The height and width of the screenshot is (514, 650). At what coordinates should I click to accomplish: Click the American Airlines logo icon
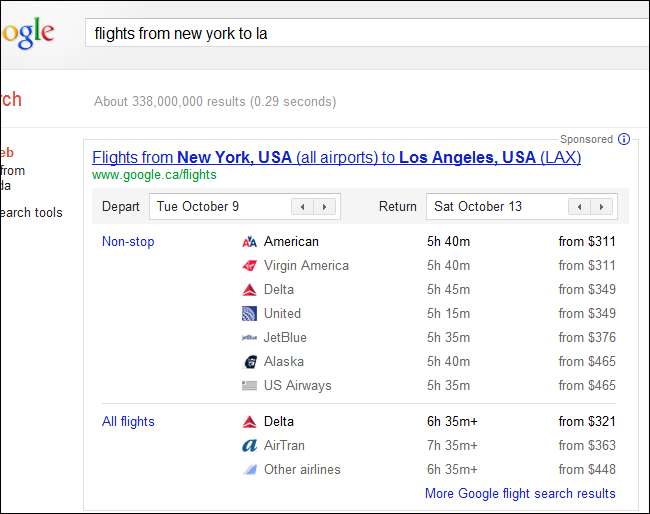250,242
